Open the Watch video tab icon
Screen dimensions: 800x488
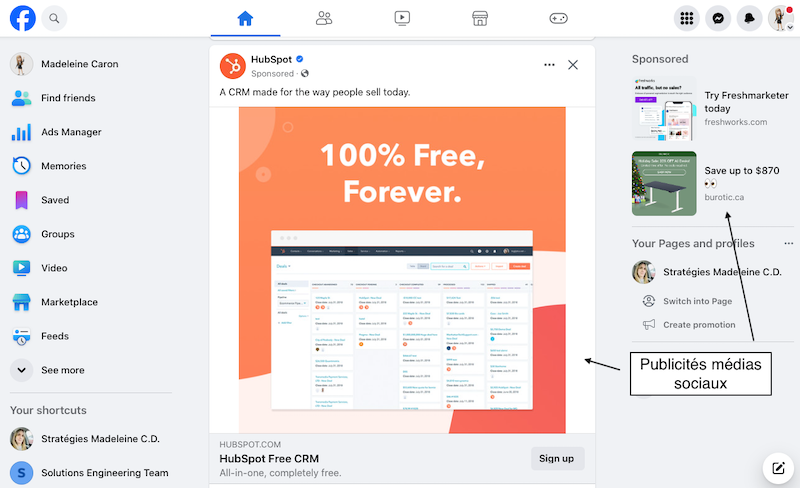pyautogui.click(x=402, y=18)
